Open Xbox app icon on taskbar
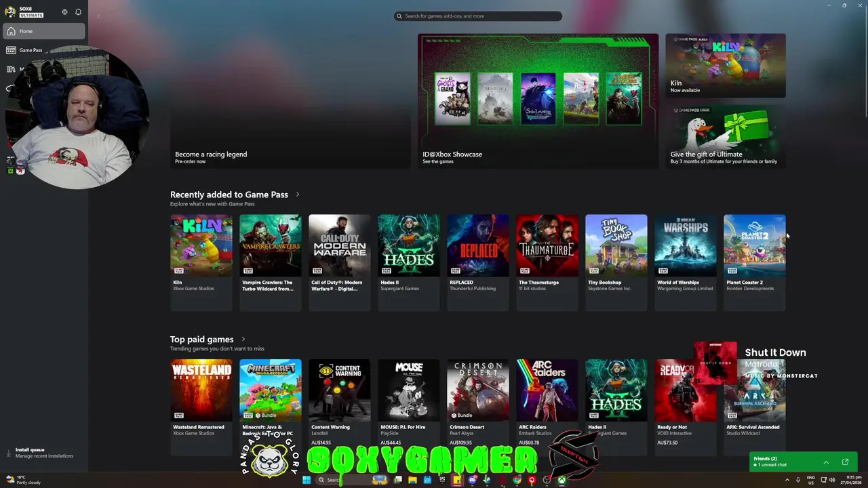 [562, 480]
